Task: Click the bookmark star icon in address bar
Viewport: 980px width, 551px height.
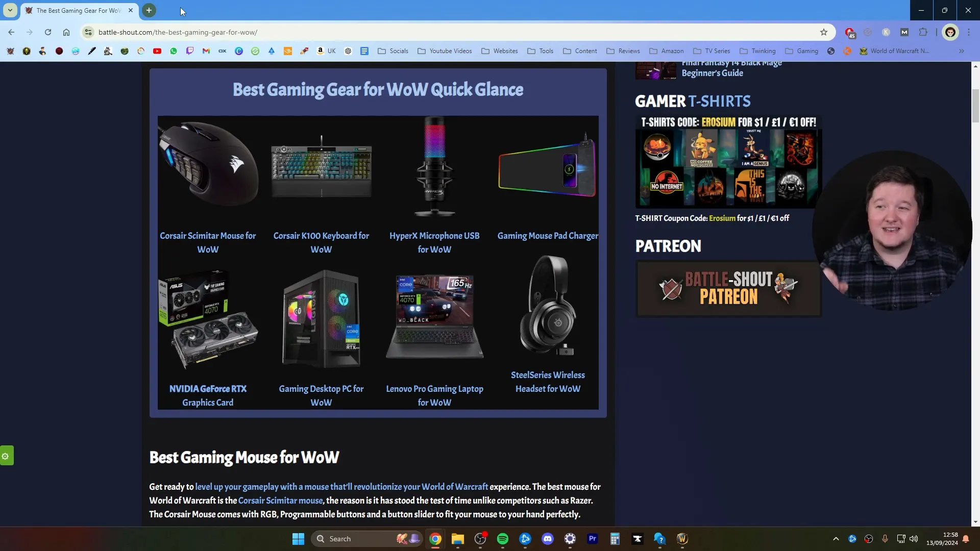Action: point(823,32)
